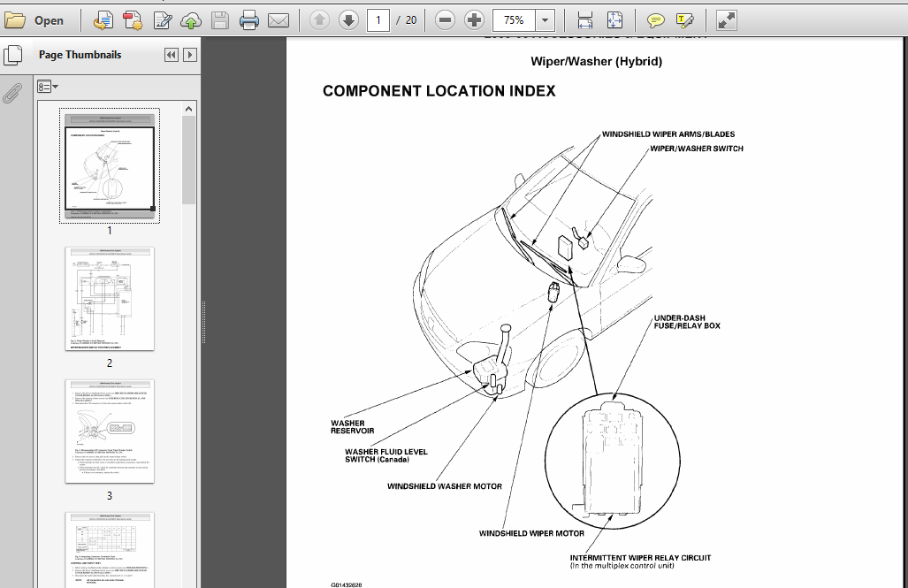The height and width of the screenshot is (588, 908).
Task: Select the page 2 thumbnail
Action: (110, 299)
